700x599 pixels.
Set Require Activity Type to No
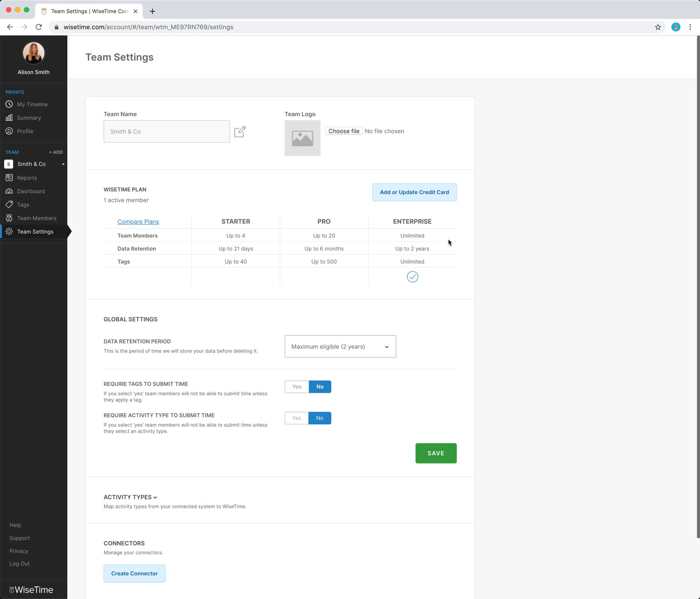pos(320,418)
